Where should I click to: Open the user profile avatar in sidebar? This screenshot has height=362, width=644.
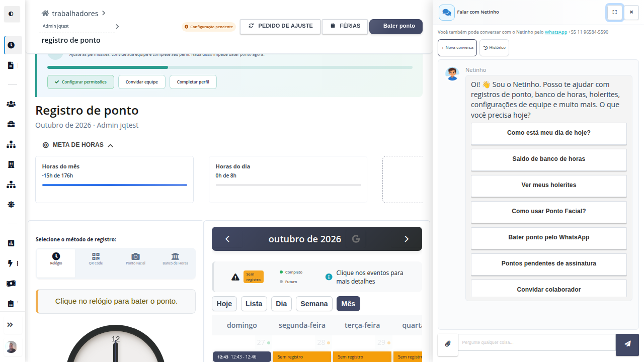(11, 347)
